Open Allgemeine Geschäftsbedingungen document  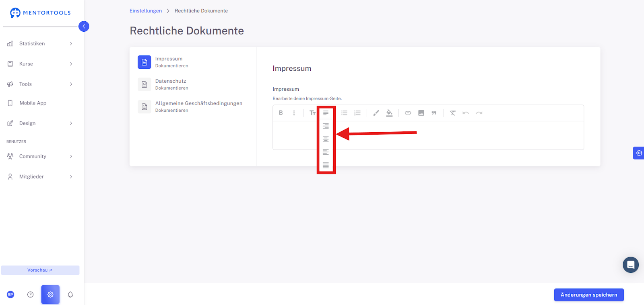click(x=193, y=106)
